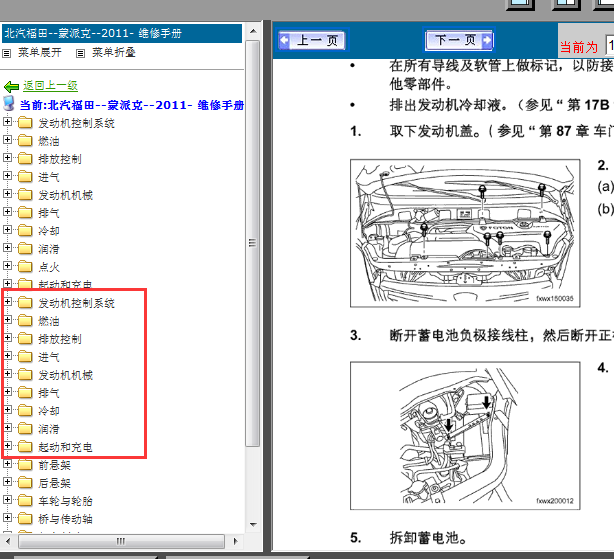Click the green back arrow icon
The width and height of the screenshot is (614, 559).
click(11, 86)
